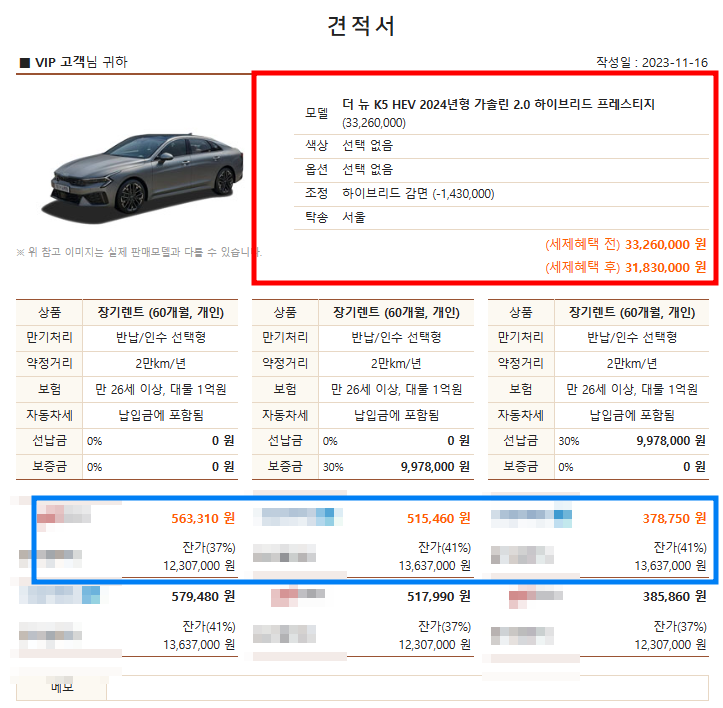This screenshot has height=708, width=723.
Task: Click the 13,637,000 원 residual under 378,750 원
Action: tap(670, 566)
